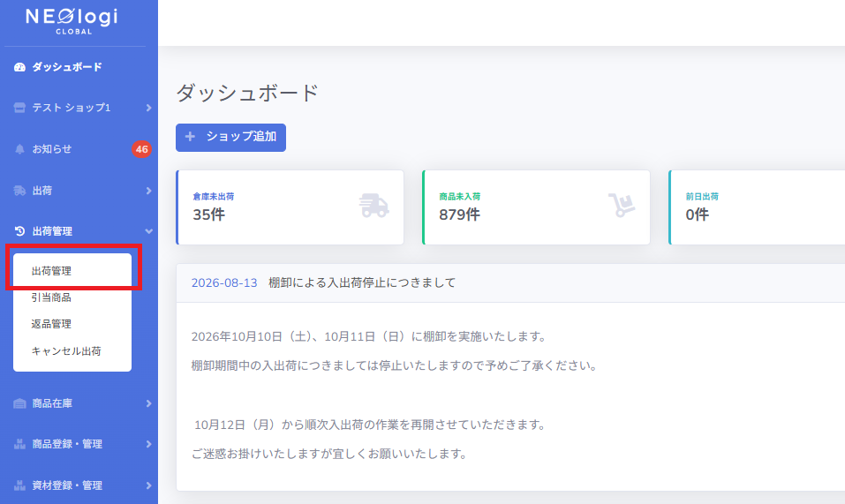This screenshot has width=845, height=504.
Task: Click the hand-cart icon in 商品未入荷 card
Action: coord(622,205)
